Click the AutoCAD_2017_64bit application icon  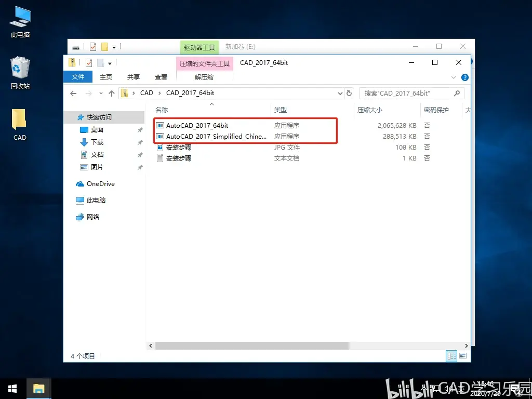[160, 126]
